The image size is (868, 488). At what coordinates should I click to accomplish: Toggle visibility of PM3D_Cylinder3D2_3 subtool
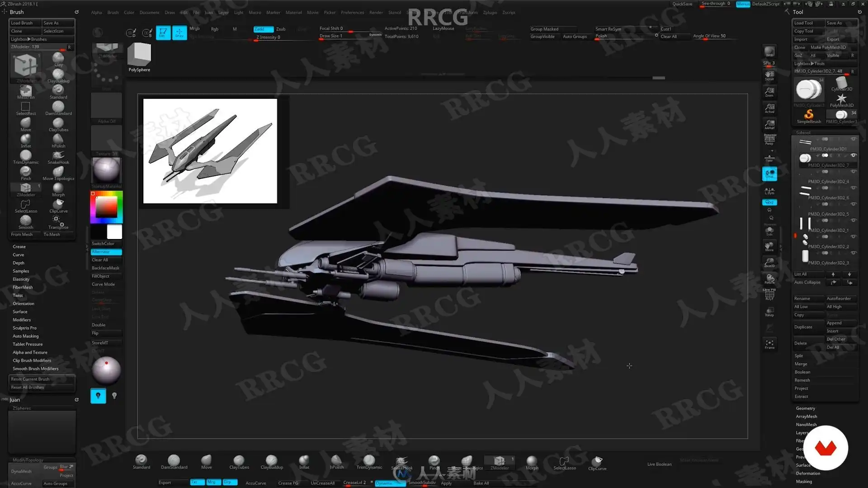click(854, 253)
